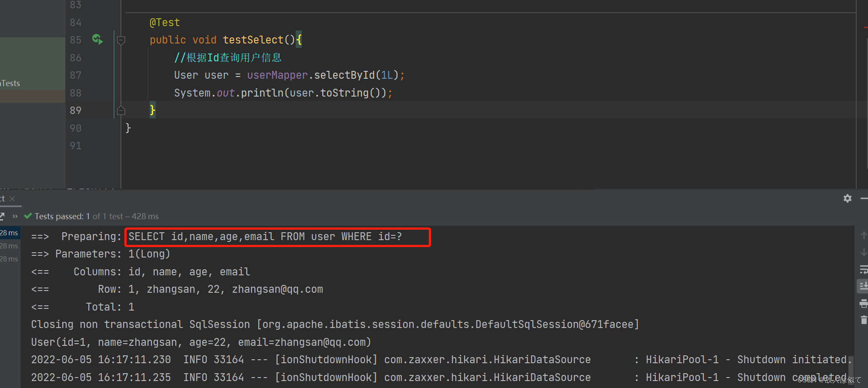Click the 'Preparing:' console label
This screenshot has width=868, height=388.
point(91,236)
